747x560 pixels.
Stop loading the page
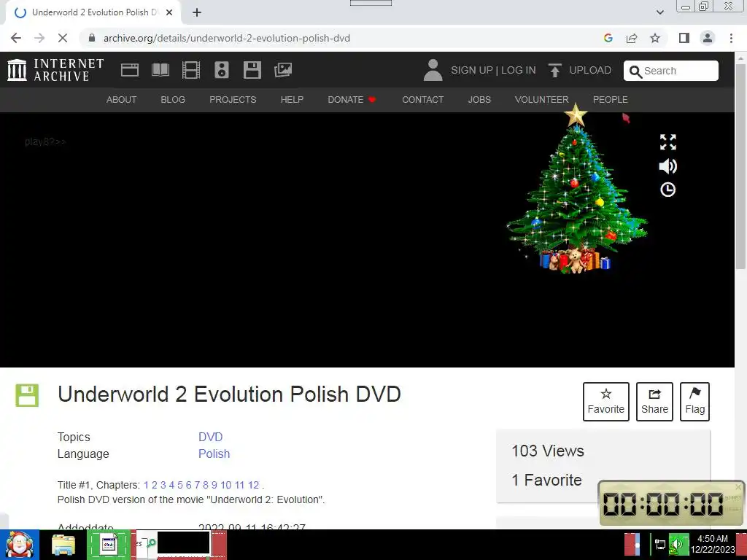(x=63, y=38)
